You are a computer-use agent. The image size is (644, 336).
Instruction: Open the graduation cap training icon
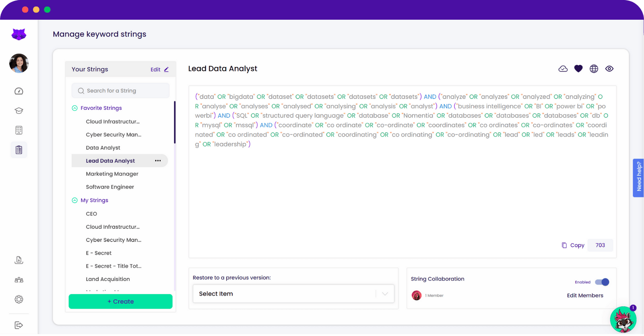click(19, 111)
